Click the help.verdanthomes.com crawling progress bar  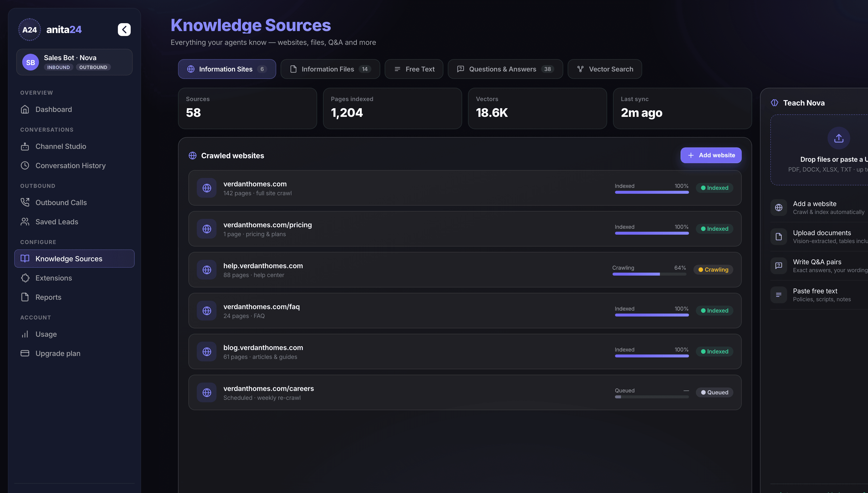(x=649, y=274)
